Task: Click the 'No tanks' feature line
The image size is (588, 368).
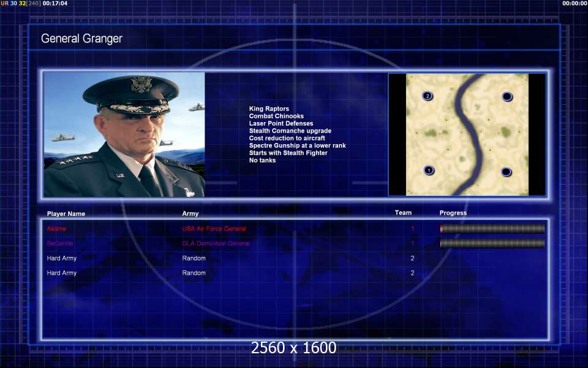Action: click(262, 160)
